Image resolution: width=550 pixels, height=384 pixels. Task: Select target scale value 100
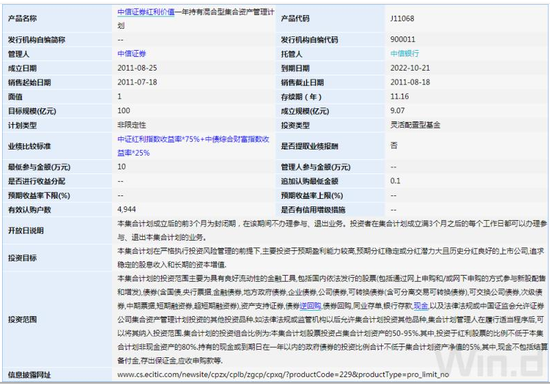124,110
